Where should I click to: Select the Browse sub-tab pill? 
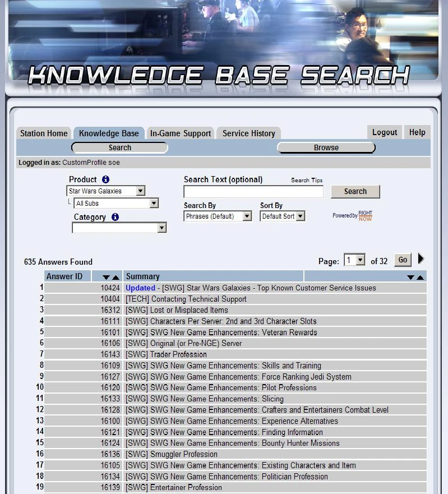coord(326,147)
